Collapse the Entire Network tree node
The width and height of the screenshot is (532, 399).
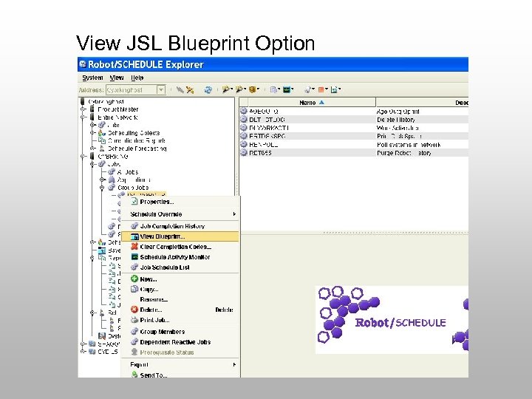click(83, 117)
